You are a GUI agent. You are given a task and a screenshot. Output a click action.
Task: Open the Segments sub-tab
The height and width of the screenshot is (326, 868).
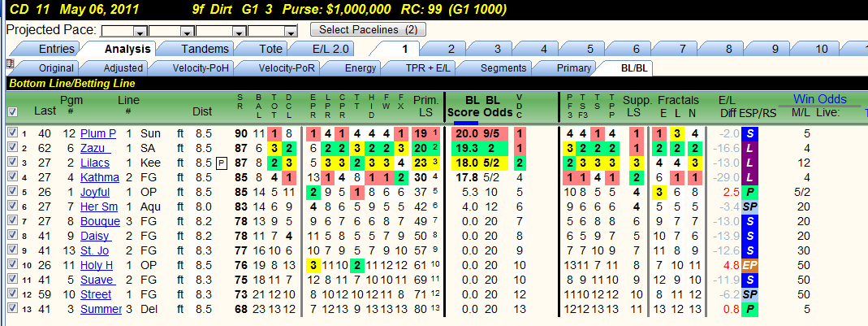pos(503,68)
